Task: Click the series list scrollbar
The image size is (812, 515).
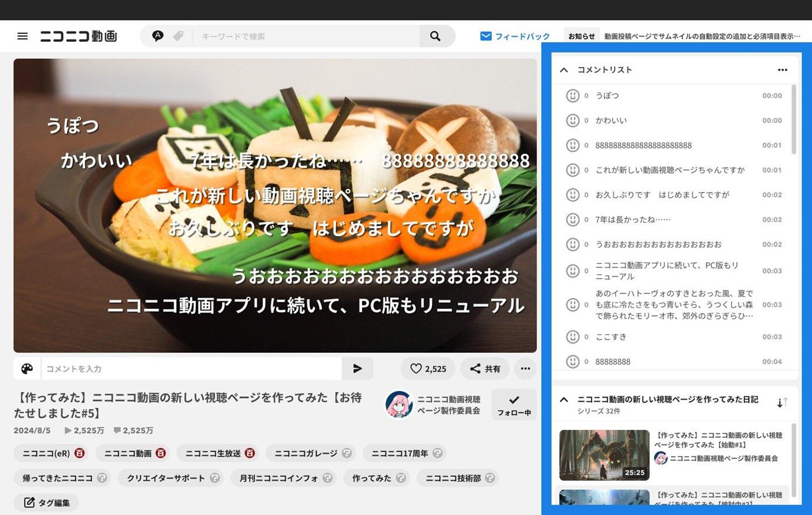Action: click(x=794, y=461)
